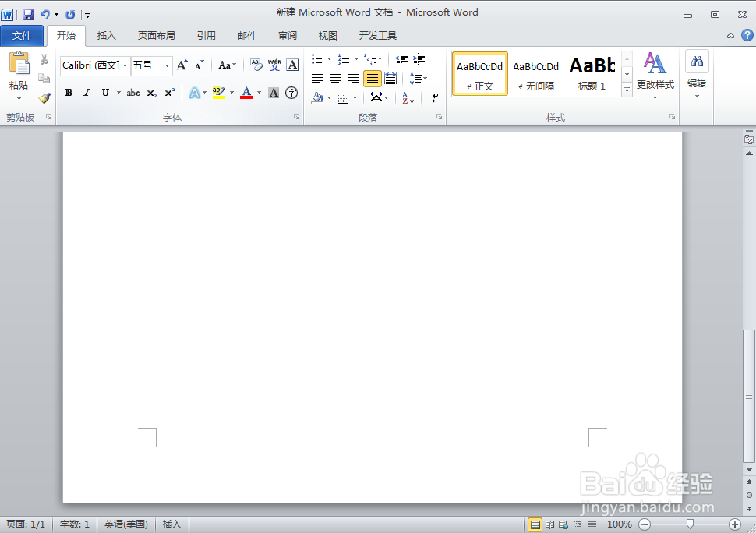The height and width of the screenshot is (533, 756).
Task: Apply Character Border icon
Action: click(x=292, y=65)
